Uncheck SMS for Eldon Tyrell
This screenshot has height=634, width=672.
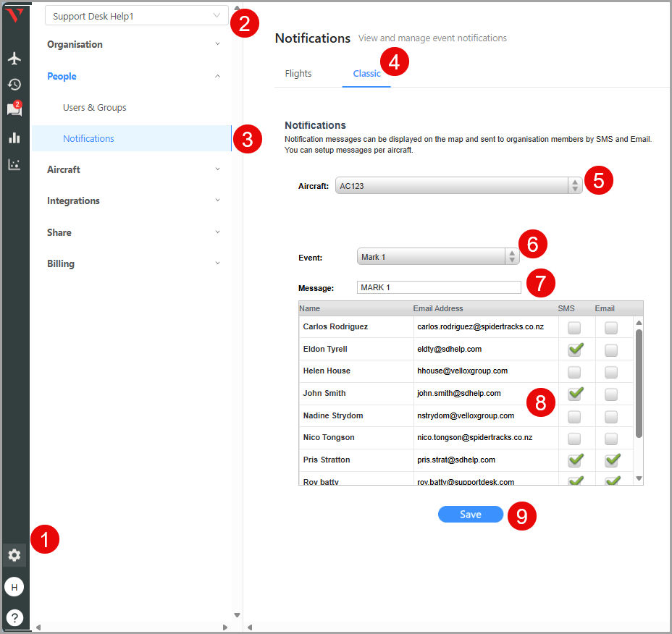coord(575,350)
